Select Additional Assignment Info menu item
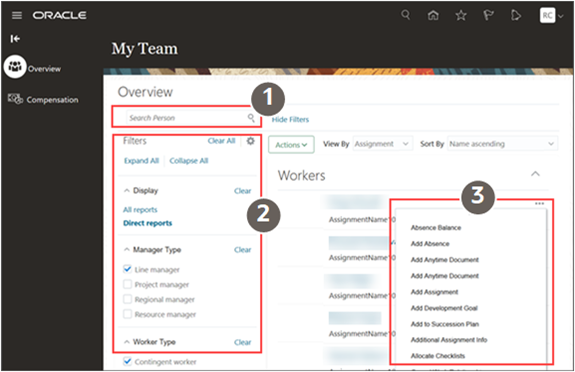 point(449,340)
